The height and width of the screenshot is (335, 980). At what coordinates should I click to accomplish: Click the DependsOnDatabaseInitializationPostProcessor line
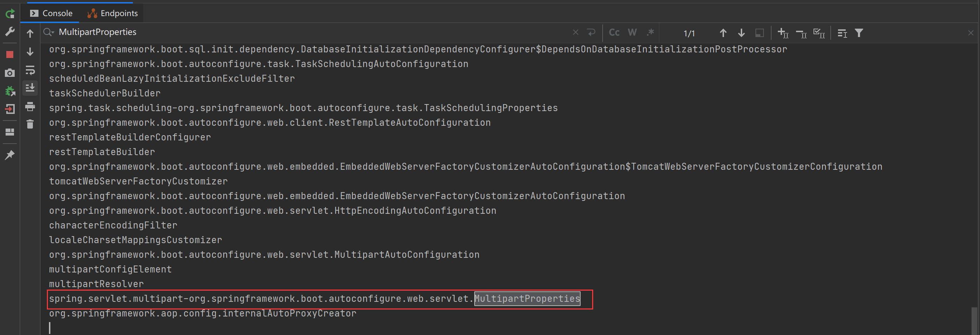(418, 49)
